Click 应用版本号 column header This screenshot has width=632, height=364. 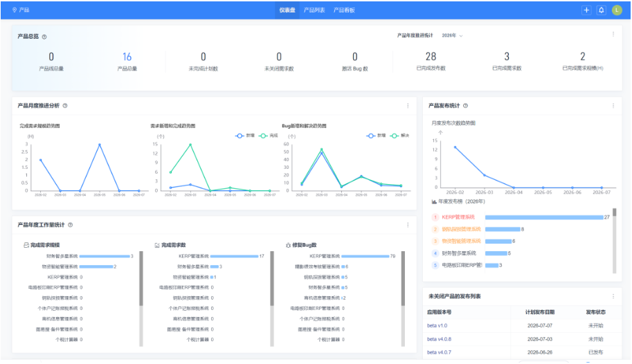click(439, 312)
